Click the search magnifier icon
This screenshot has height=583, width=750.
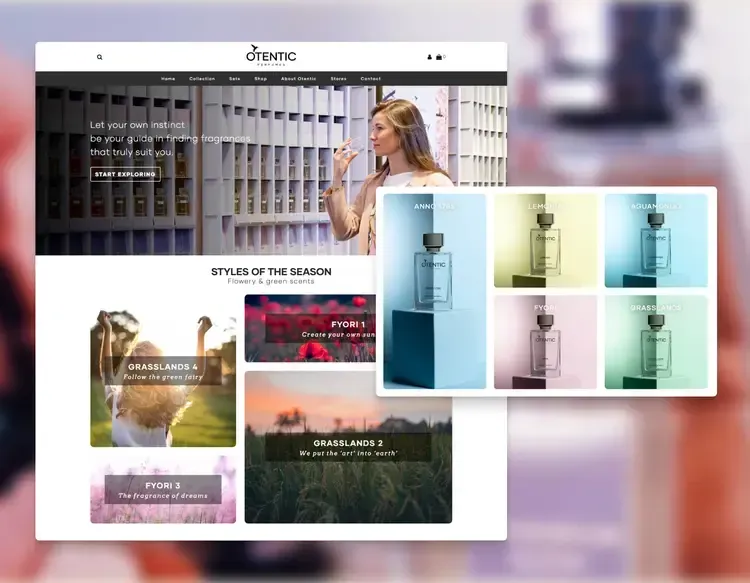pyautogui.click(x=100, y=57)
